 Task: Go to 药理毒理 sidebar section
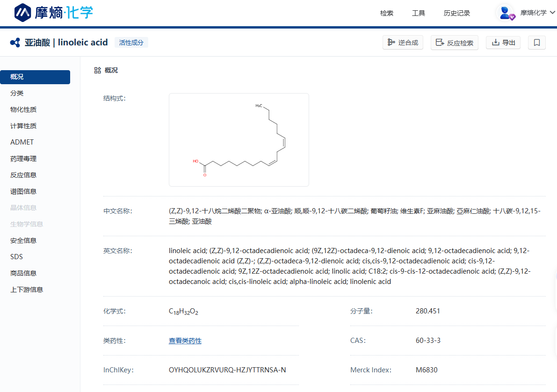(x=23, y=159)
